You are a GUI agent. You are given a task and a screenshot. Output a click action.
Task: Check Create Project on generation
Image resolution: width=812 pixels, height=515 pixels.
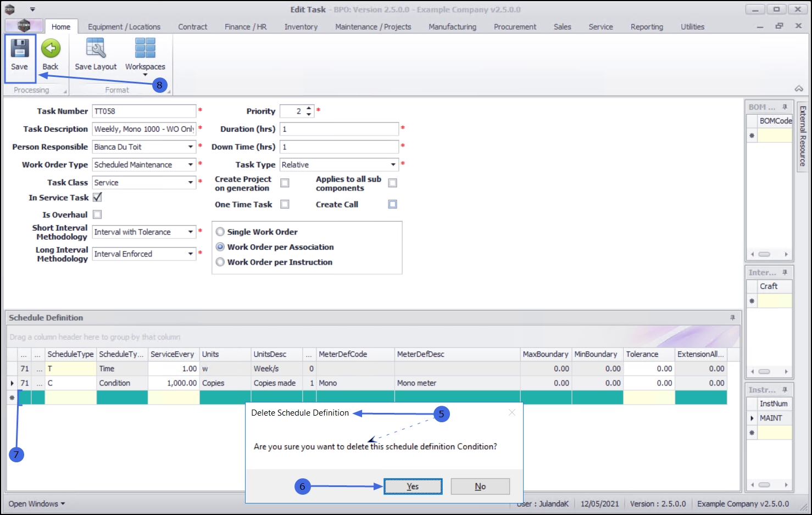click(x=285, y=183)
